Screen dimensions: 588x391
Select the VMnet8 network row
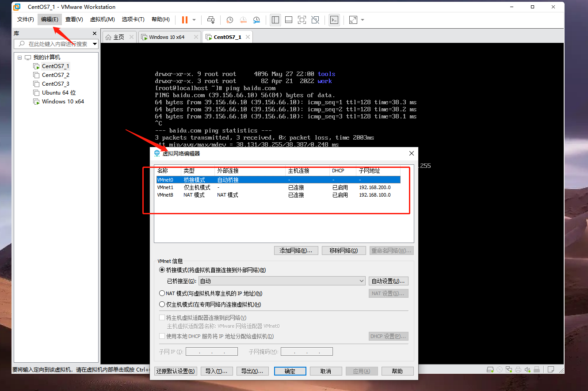[x=279, y=195]
